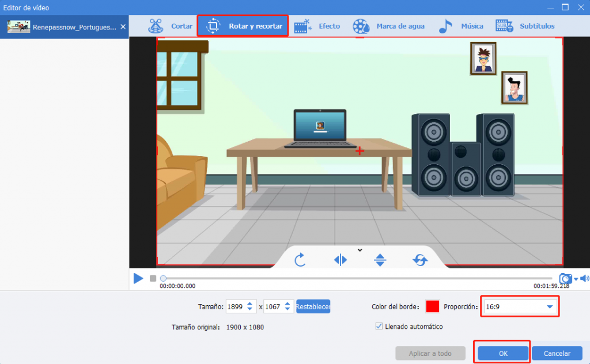Close the Editor de vídeo window
Screen dimensions: 590x364
(581, 7)
